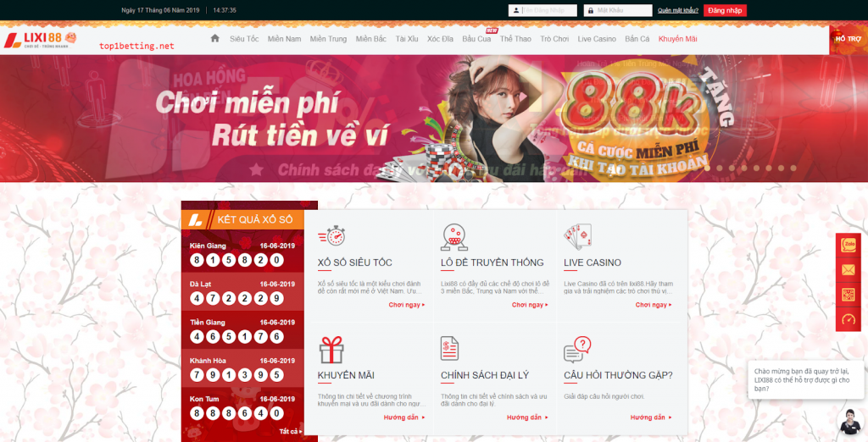
Task: Click the stopwatch icon for Xổ Số Siêu Tốc
Action: click(332, 235)
